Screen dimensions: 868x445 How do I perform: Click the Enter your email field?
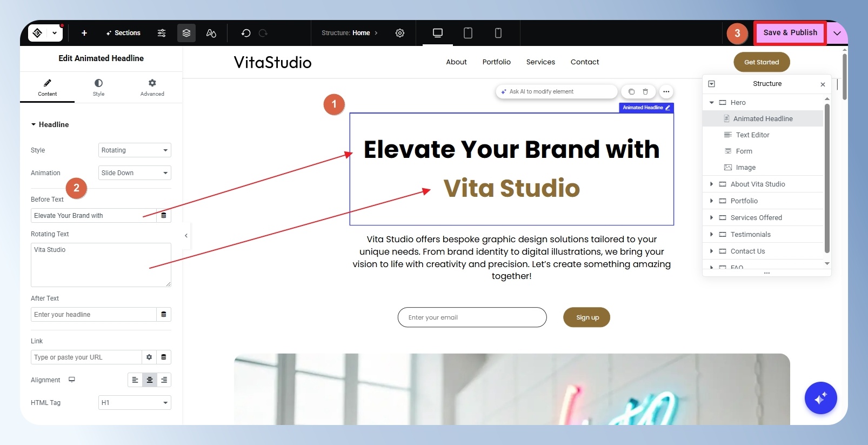[472, 317]
